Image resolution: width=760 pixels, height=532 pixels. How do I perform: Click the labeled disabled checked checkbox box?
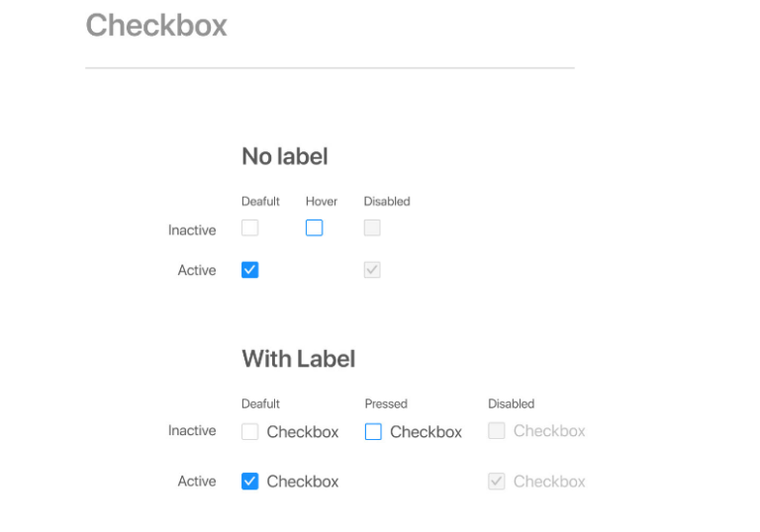click(x=497, y=482)
